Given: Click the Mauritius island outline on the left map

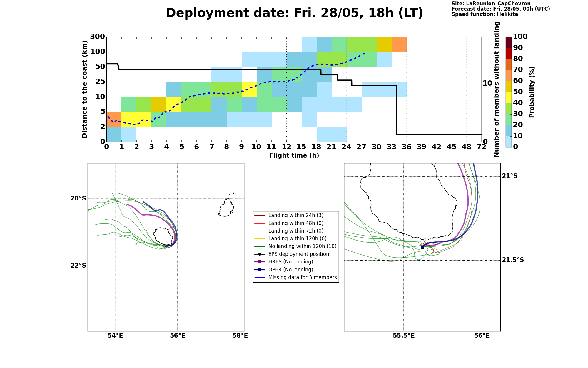Looking at the screenshot, I should [x=226, y=207].
